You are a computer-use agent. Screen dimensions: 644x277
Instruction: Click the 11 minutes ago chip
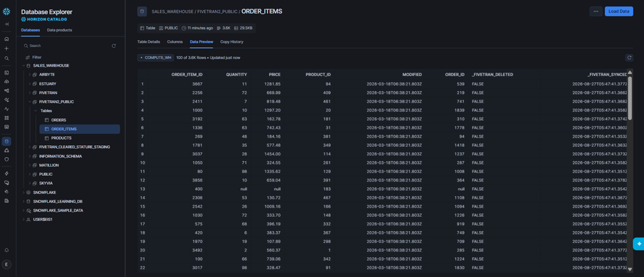[x=197, y=28]
